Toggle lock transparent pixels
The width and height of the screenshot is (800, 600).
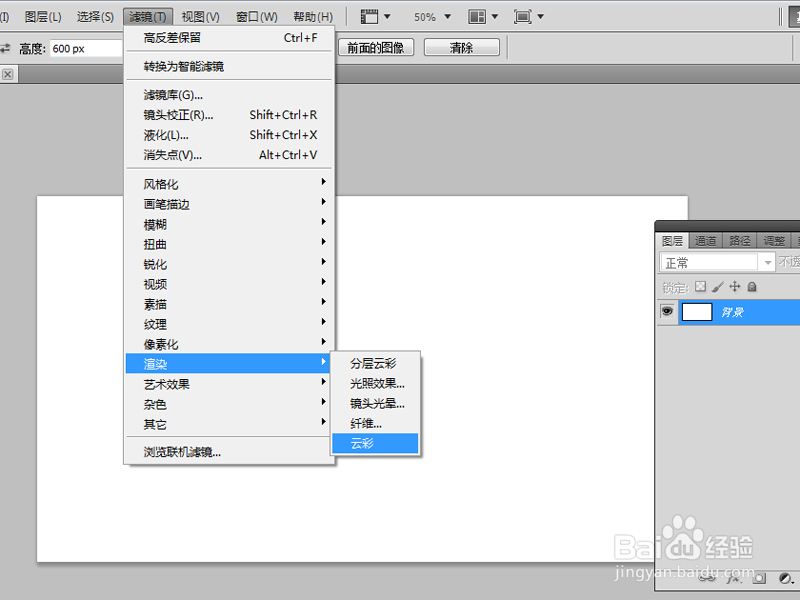coord(701,287)
